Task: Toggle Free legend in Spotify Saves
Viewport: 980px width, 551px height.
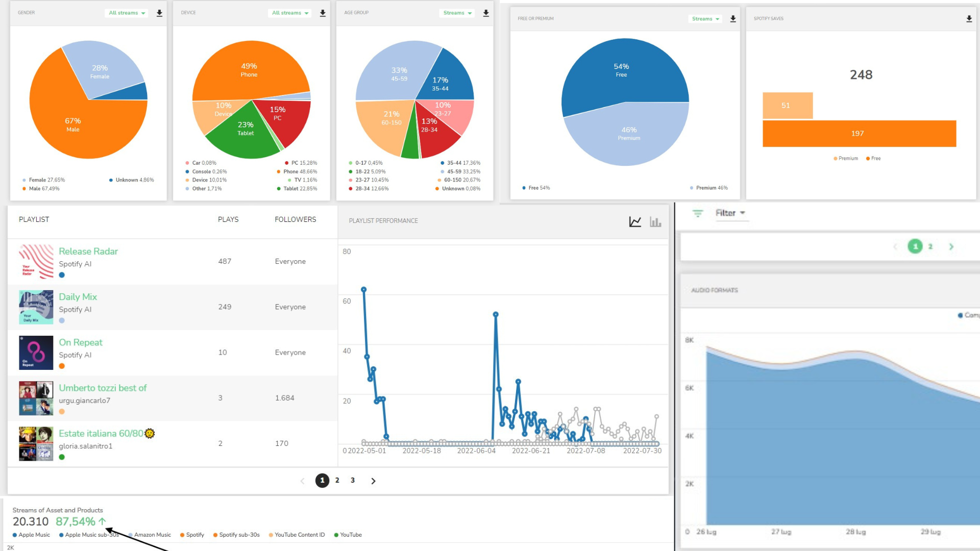Action: pyautogui.click(x=873, y=159)
